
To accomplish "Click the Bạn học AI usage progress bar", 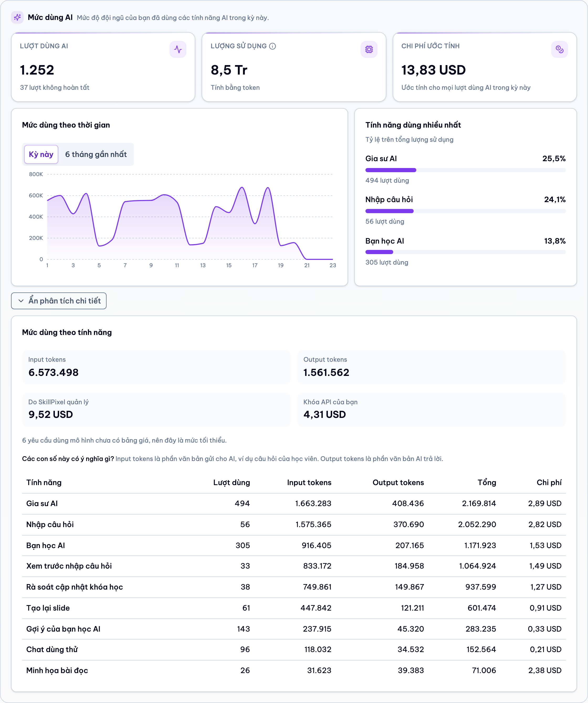I will [x=465, y=252].
